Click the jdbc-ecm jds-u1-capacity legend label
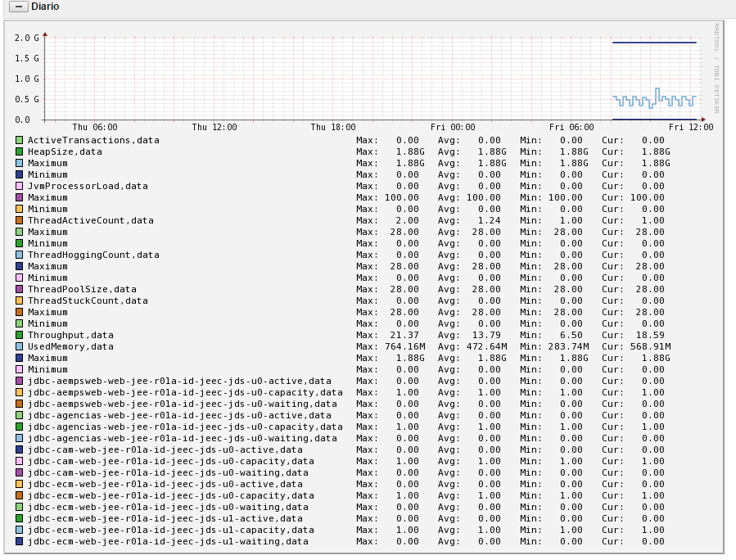Screen dimensions: 736x560 (x=170, y=531)
